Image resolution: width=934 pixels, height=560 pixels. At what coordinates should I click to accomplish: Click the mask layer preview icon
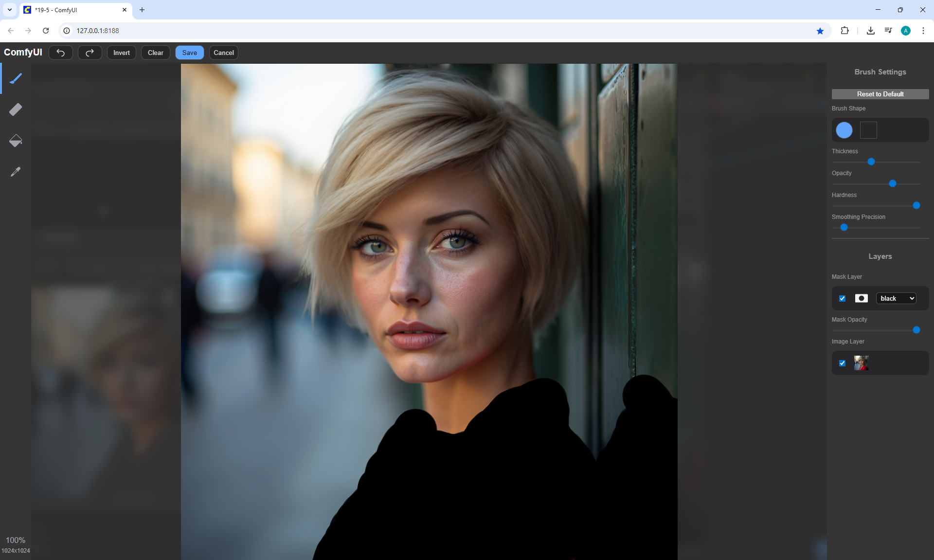point(862,298)
